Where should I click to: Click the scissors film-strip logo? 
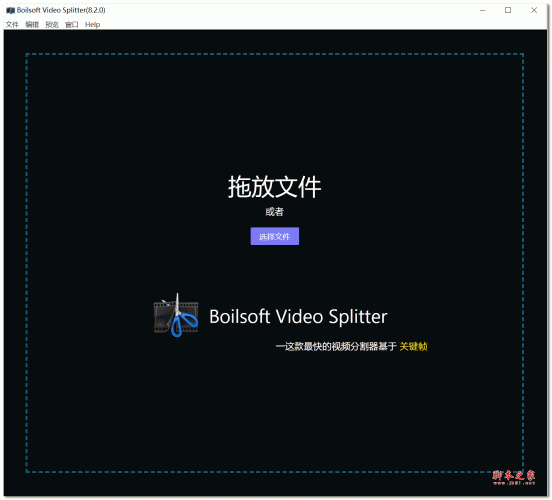pos(176,315)
